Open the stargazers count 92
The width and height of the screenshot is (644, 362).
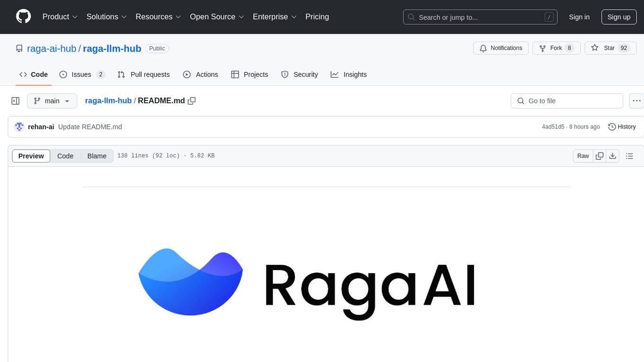pyautogui.click(x=624, y=48)
